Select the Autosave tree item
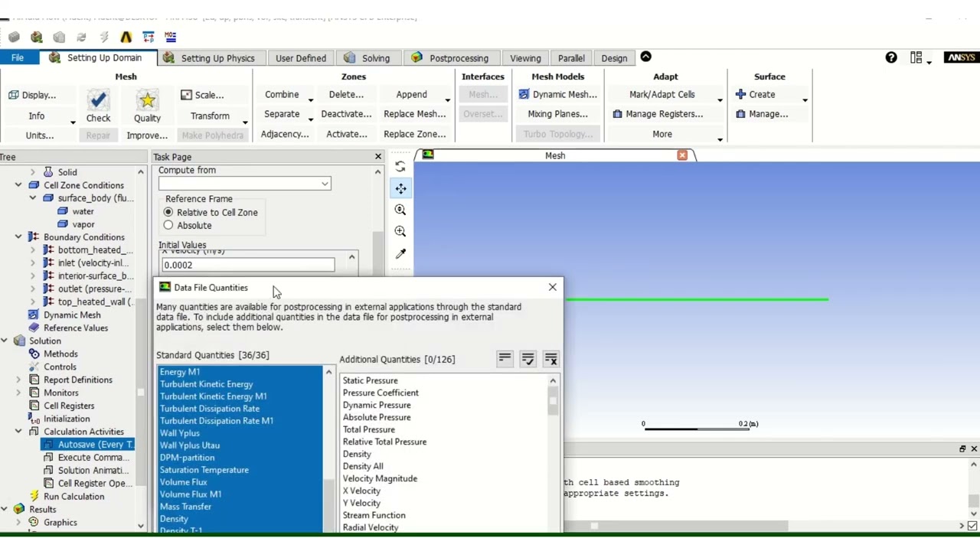Screen dimensions: 980x551 pos(89,445)
